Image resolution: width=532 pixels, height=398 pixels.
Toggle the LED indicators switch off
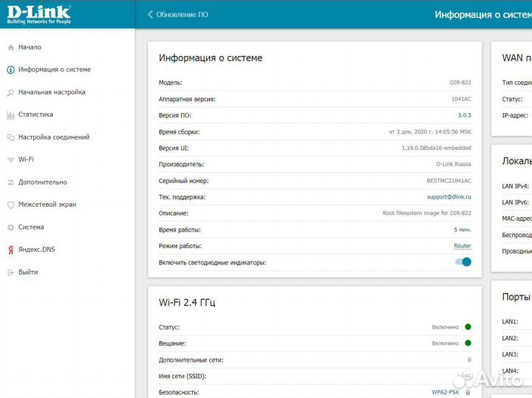pos(463,262)
